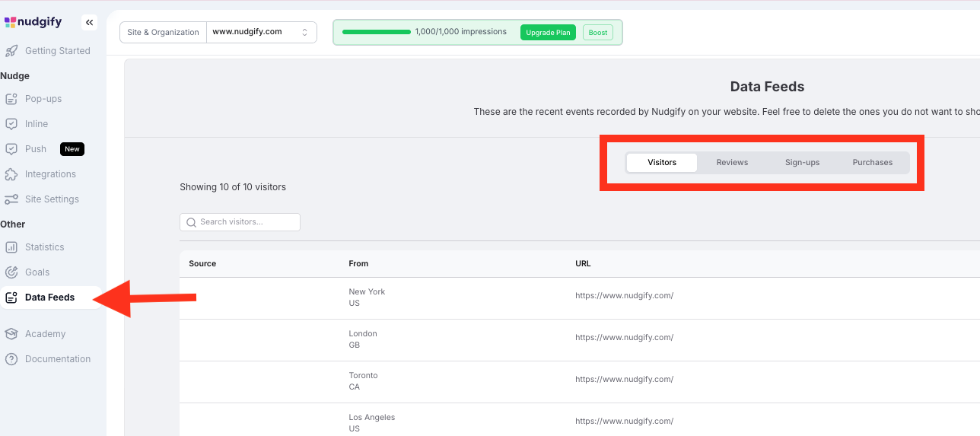Click the Site Settings sliders icon
The image size is (980, 436).
click(11, 199)
